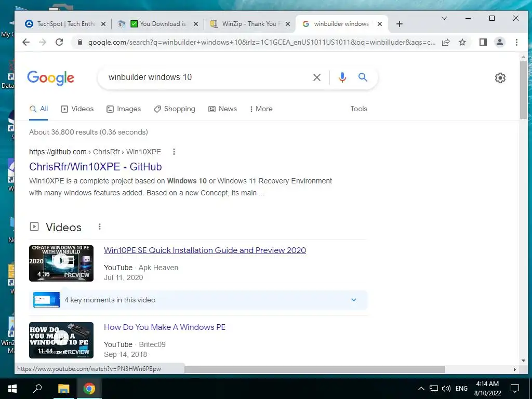Click the forward navigation arrow
This screenshot has height=399, width=532.
click(x=43, y=42)
